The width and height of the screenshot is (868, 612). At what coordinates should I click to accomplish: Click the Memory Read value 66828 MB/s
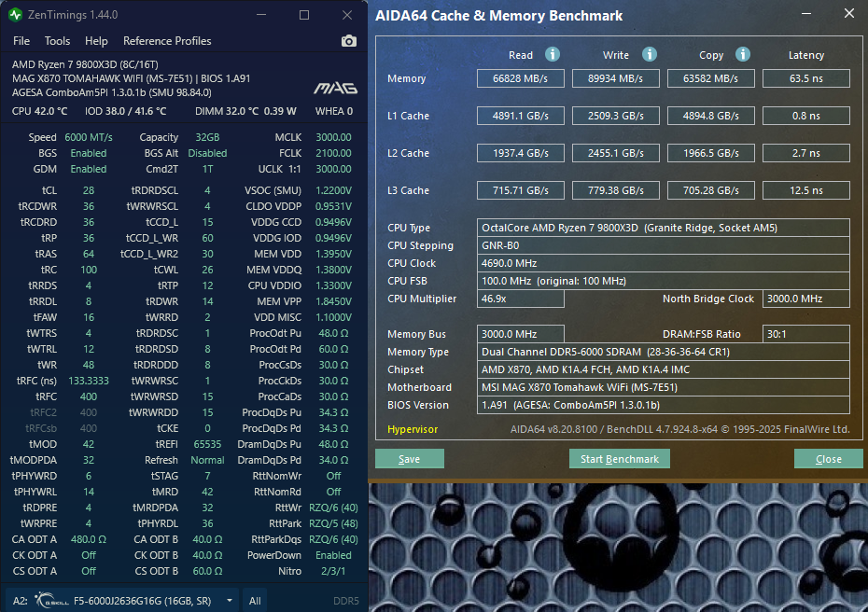pos(521,78)
